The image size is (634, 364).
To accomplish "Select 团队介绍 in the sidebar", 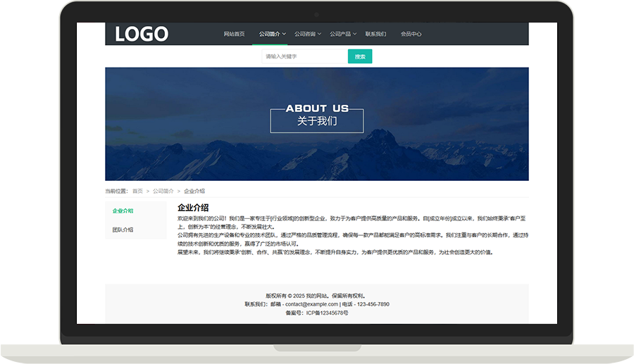I will tap(123, 230).
